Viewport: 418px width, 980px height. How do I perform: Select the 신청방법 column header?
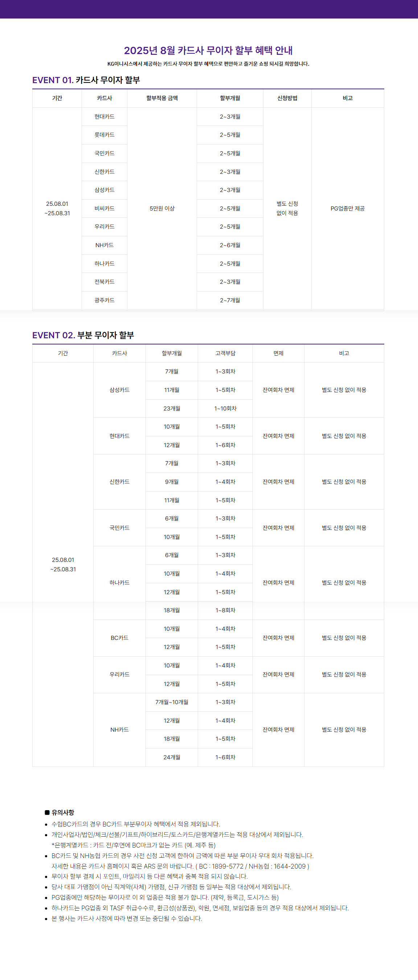[287, 98]
